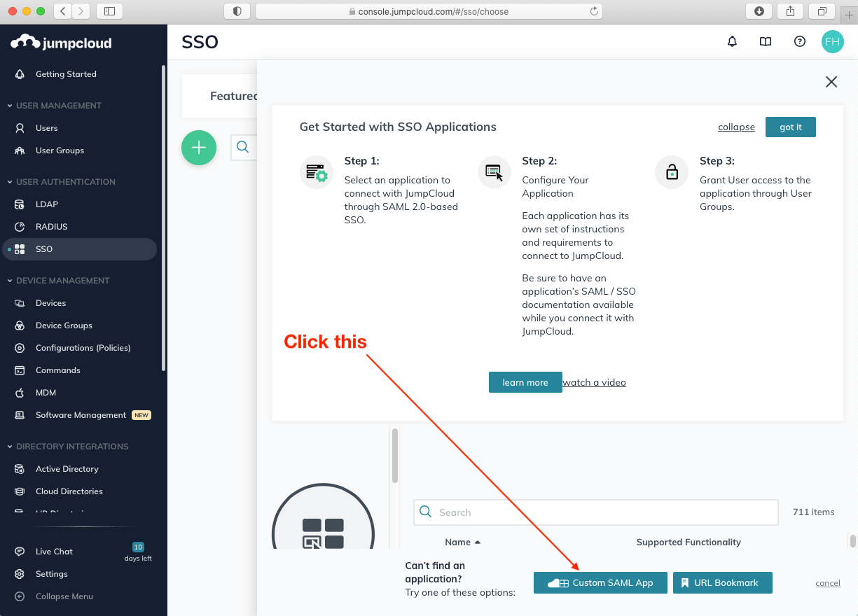Click Safari share button
This screenshot has height=616, width=858.
point(790,11)
